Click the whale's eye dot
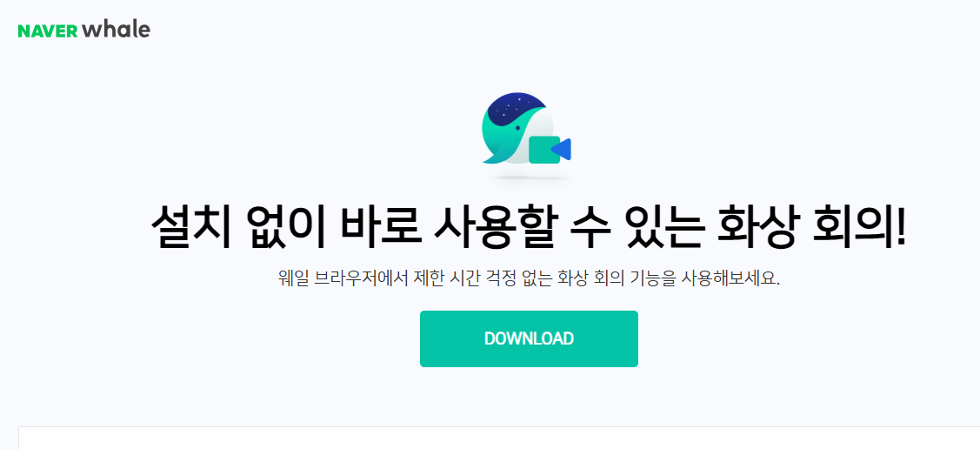The height and width of the screenshot is (449, 980). (x=517, y=128)
